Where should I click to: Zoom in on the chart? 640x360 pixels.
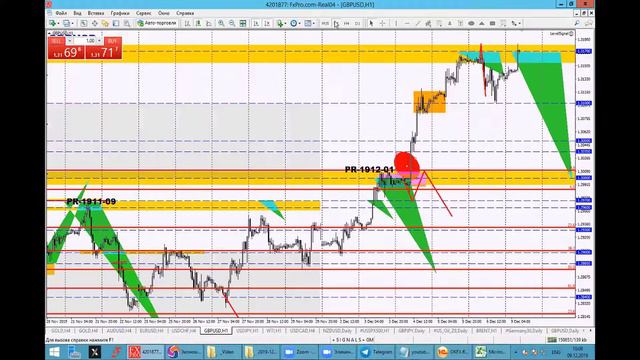[221, 23]
